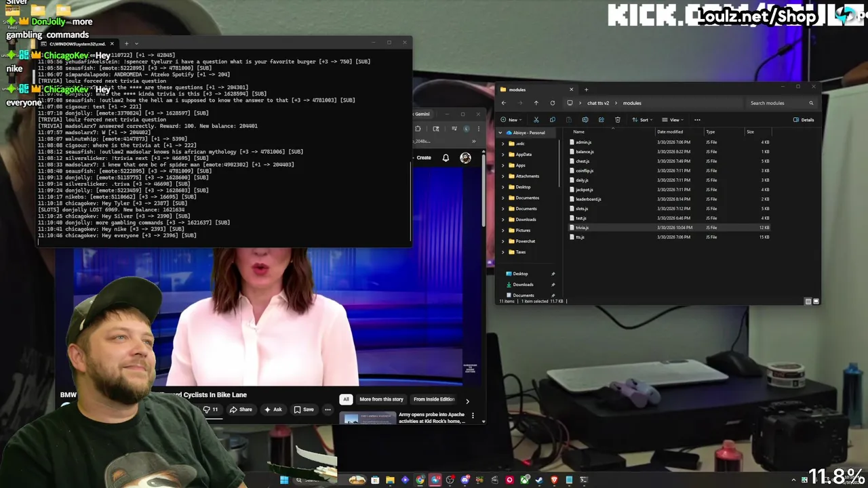
Task: Open Brave browser from taskbar
Action: tap(554, 480)
